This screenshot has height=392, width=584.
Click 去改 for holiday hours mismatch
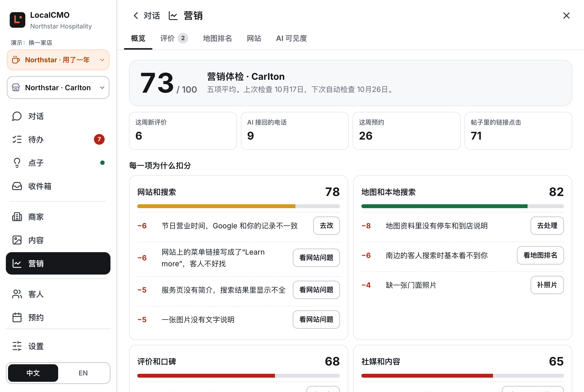coord(326,226)
